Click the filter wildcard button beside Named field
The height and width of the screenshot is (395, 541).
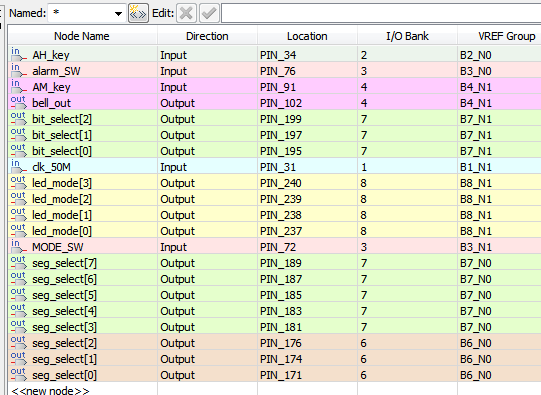pos(138,13)
